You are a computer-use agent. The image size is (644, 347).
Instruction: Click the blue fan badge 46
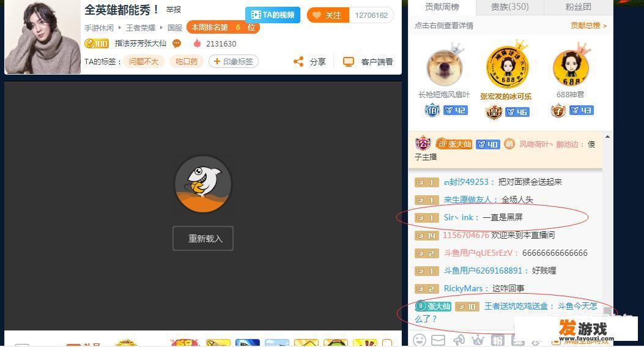click(x=517, y=112)
